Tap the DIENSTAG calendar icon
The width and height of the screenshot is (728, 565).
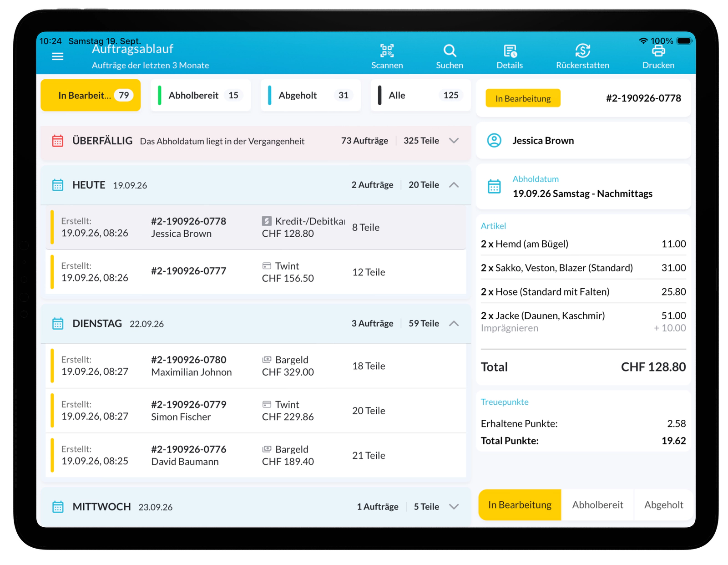[58, 324]
